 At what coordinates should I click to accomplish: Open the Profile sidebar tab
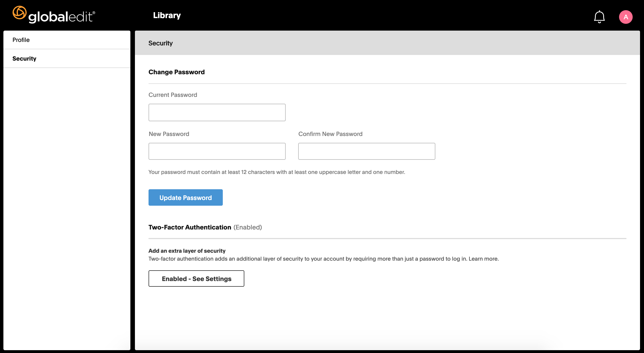pos(67,40)
